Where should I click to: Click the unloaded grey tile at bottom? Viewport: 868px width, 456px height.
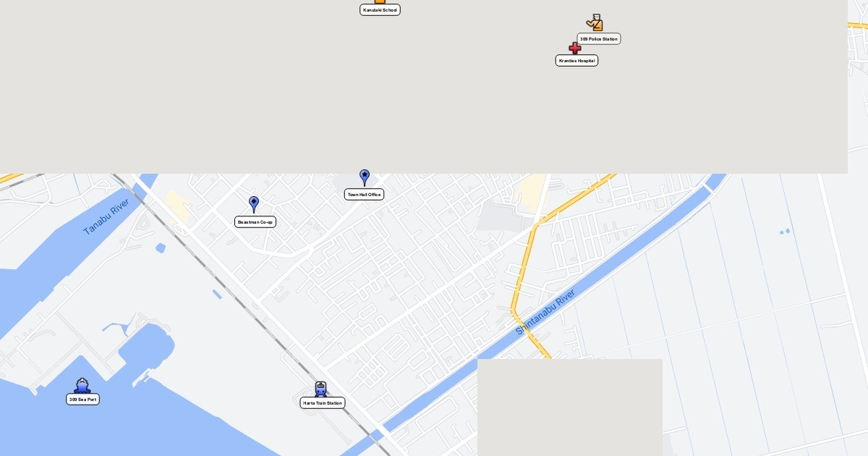click(570, 408)
